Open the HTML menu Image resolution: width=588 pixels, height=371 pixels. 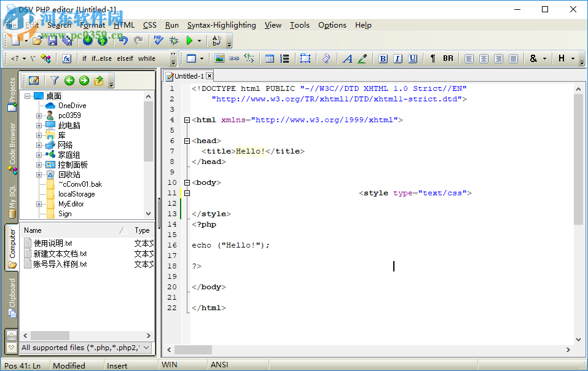[124, 25]
